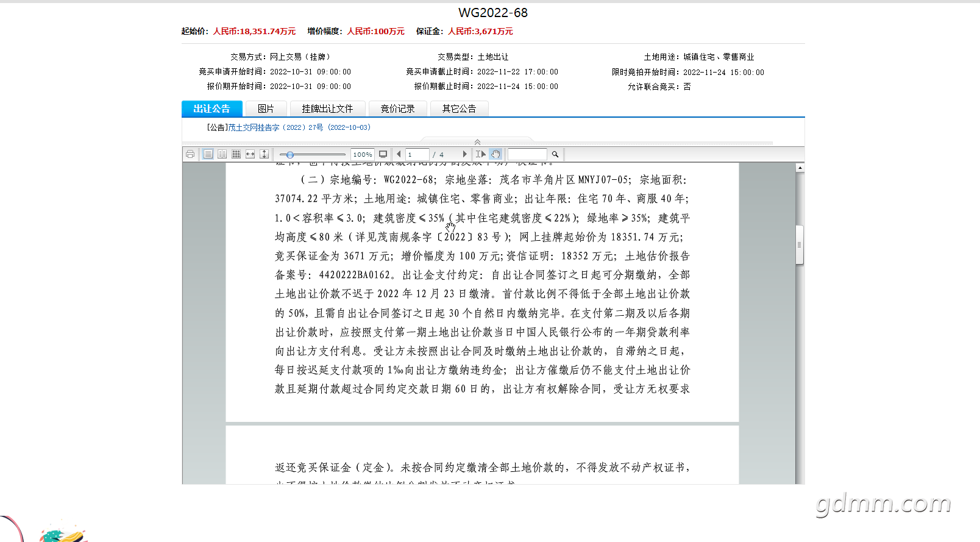Click the zoom slider handle

pos(290,155)
